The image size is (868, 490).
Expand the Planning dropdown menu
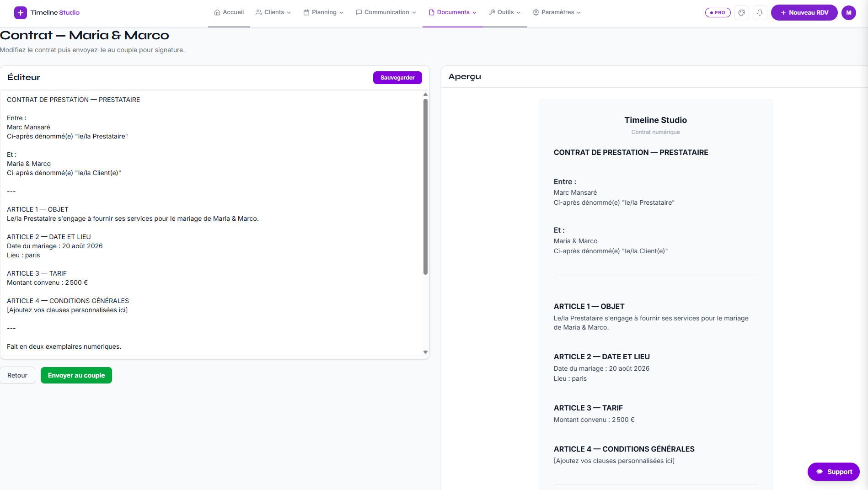tap(323, 12)
